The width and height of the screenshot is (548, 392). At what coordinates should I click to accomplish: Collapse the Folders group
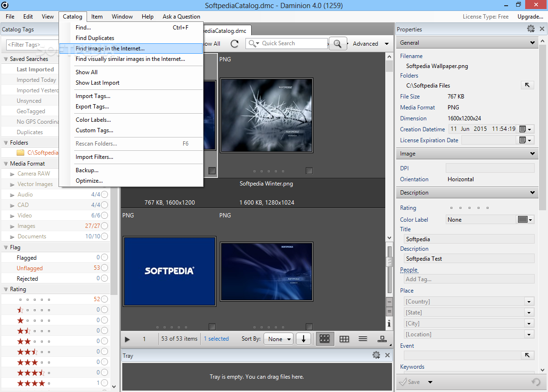6,143
